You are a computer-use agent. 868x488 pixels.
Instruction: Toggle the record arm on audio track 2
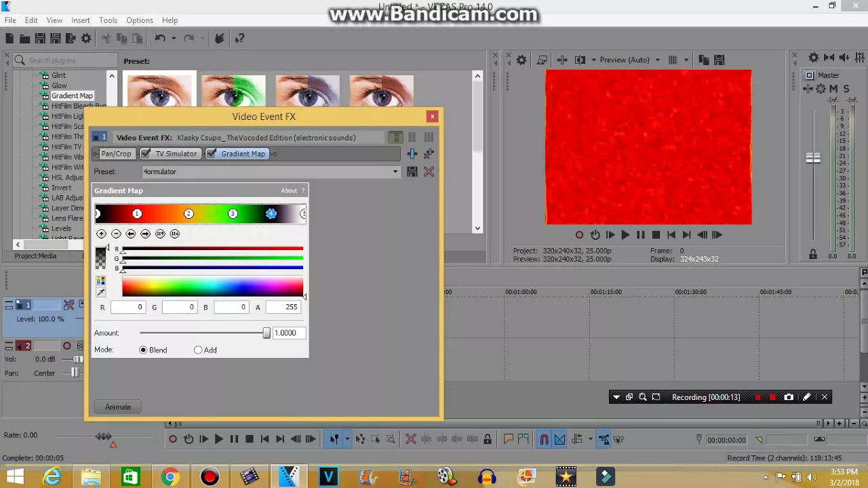pos(66,346)
